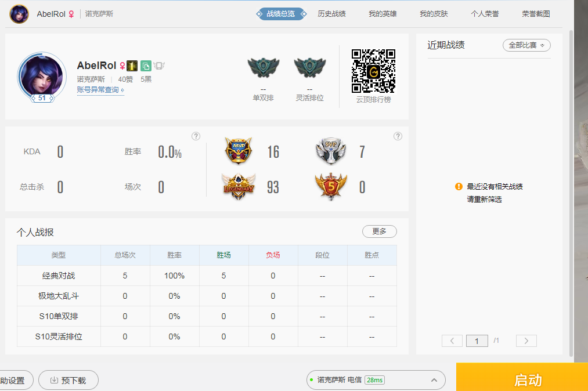The height and width of the screenshot is (391, 588).
Task: Click the 段位 column header
Action: click(x=323, y=255)
